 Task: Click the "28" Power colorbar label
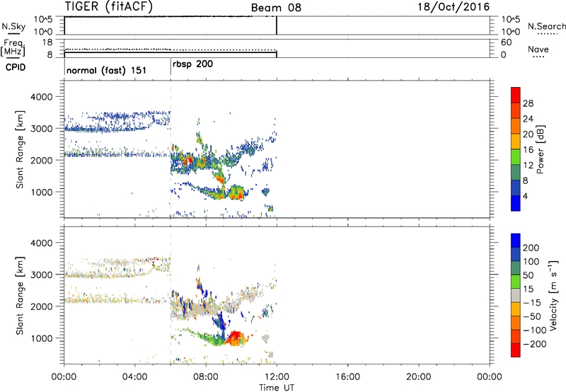(x=528, y=103)
